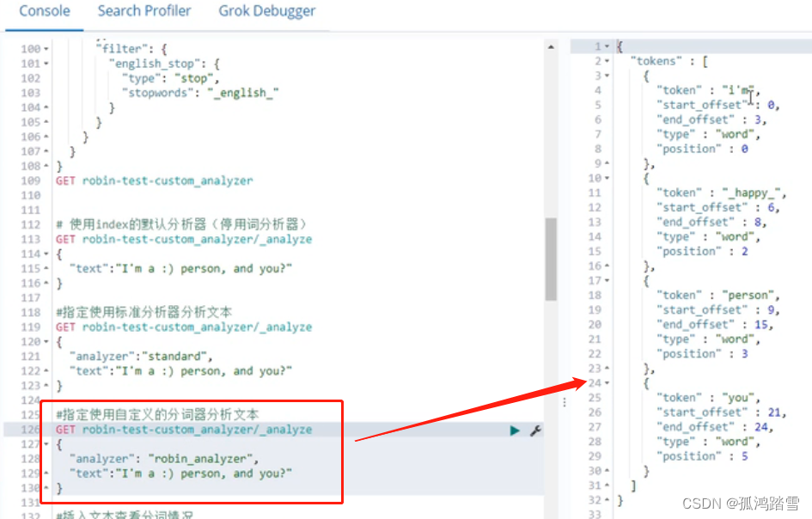Collapse the request body at line 127
Viewport: 812px width, 519px height.
46,444
